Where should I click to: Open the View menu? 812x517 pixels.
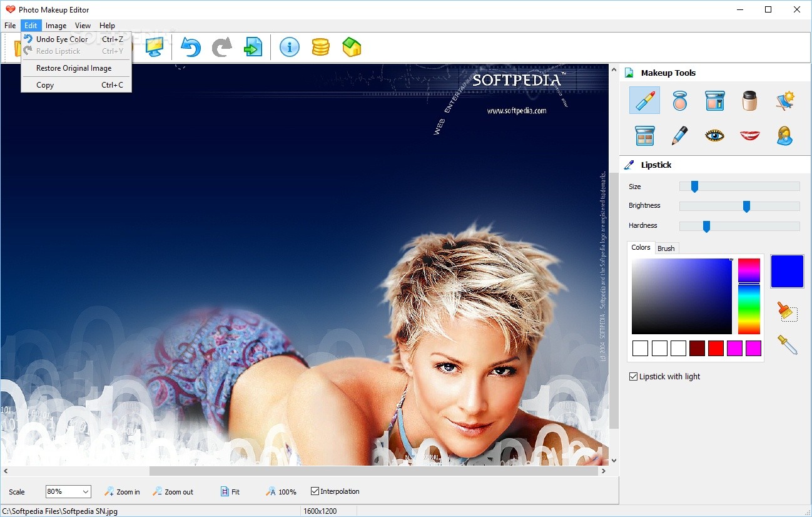click(x=83, y=26)
